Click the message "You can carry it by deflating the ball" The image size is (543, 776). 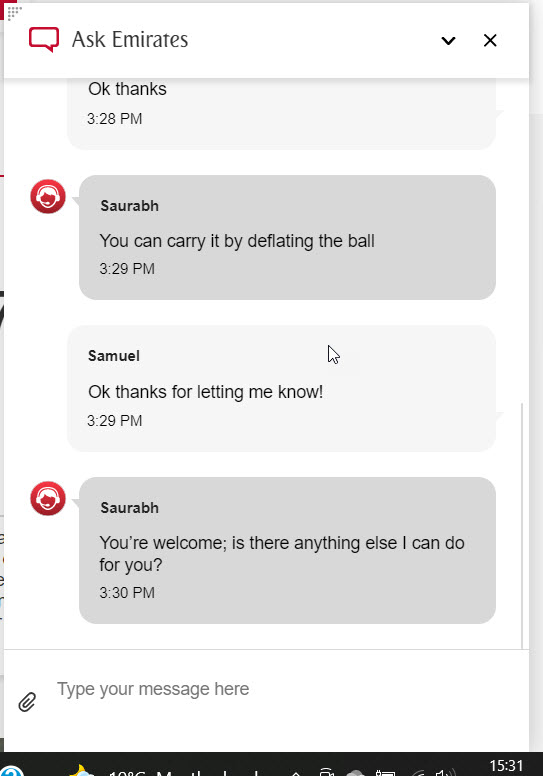pos(237,241)
